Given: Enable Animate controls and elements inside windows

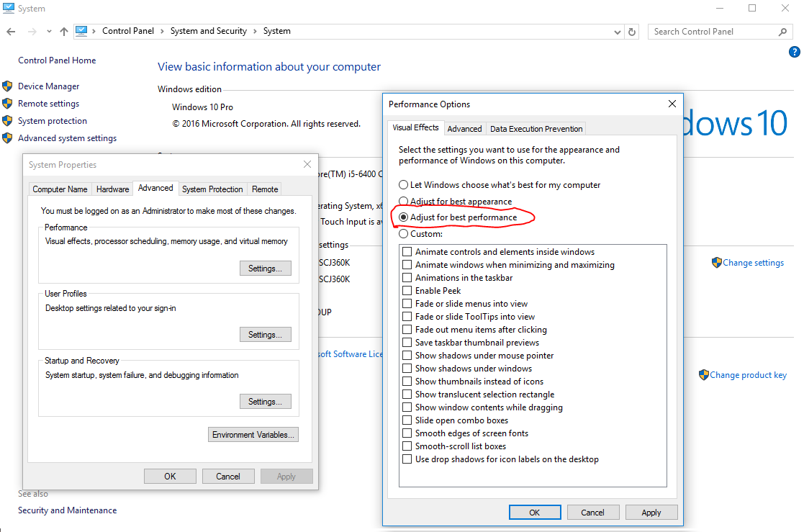Looking at the screenshot, I should point(407,252).
